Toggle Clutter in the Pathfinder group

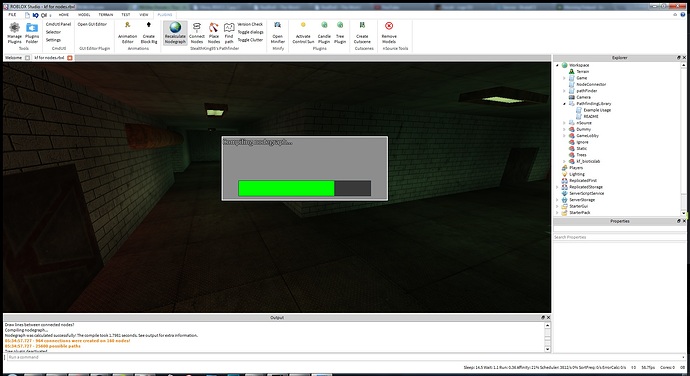click(250, 40)
